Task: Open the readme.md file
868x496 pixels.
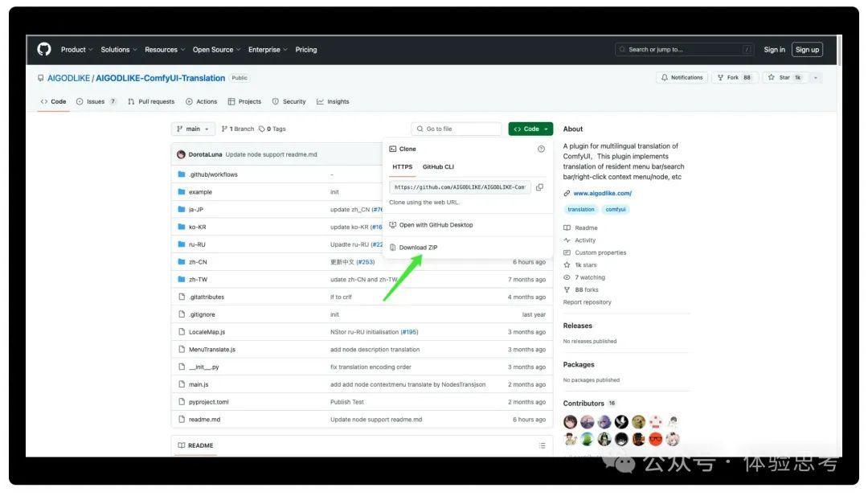Action: (204, 420)
